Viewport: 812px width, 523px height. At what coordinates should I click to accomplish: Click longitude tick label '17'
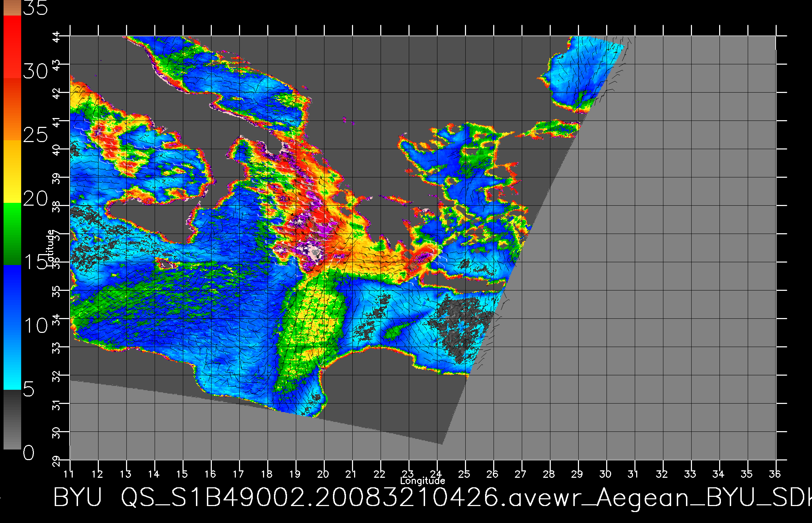tap(238, 474)
